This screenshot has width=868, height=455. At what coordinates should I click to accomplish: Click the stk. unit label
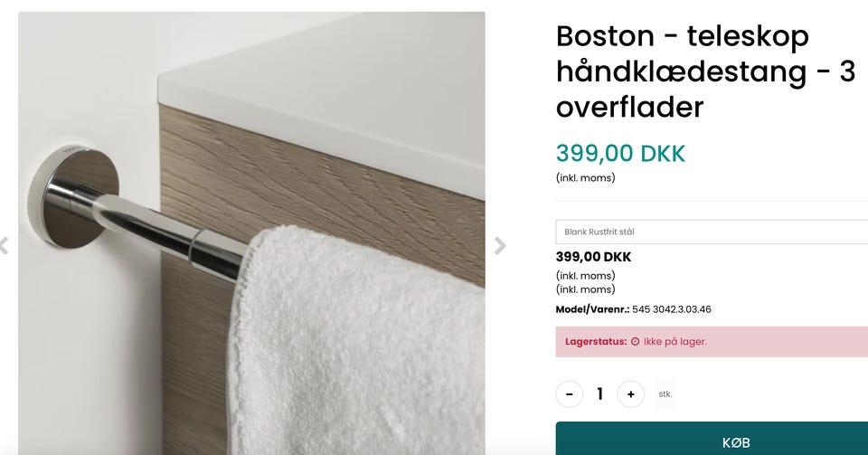pos(665,394)
